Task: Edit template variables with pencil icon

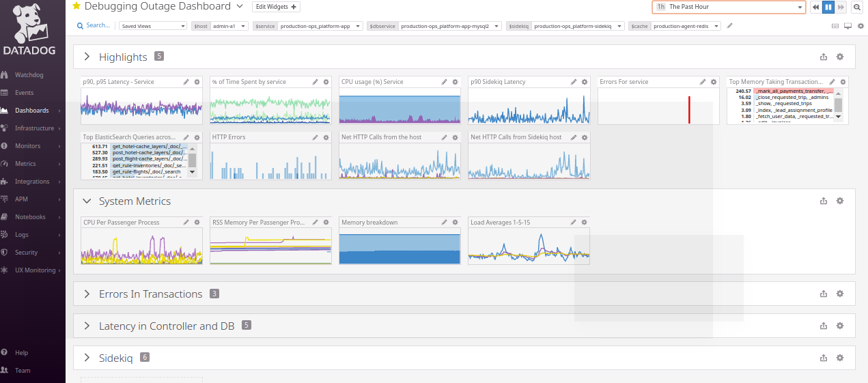Action: [x=730, y=26]
